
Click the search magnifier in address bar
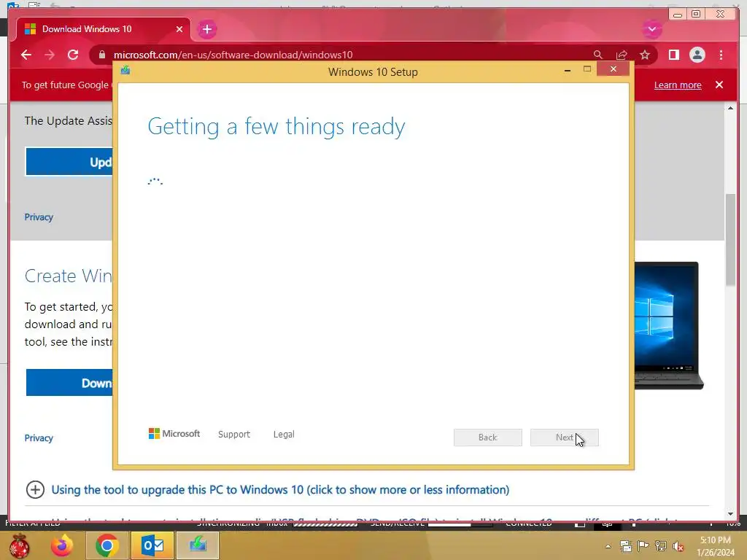[x=598, y=55]
